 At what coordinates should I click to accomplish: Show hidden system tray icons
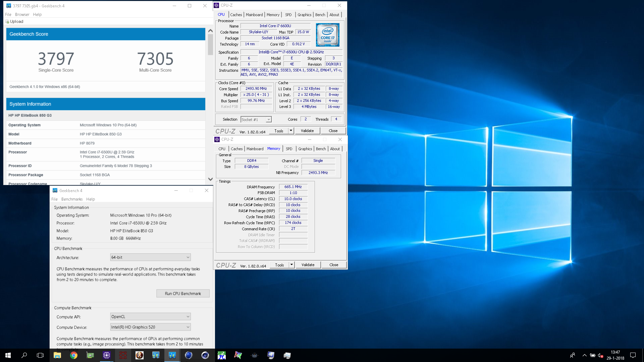pos(584,355)
